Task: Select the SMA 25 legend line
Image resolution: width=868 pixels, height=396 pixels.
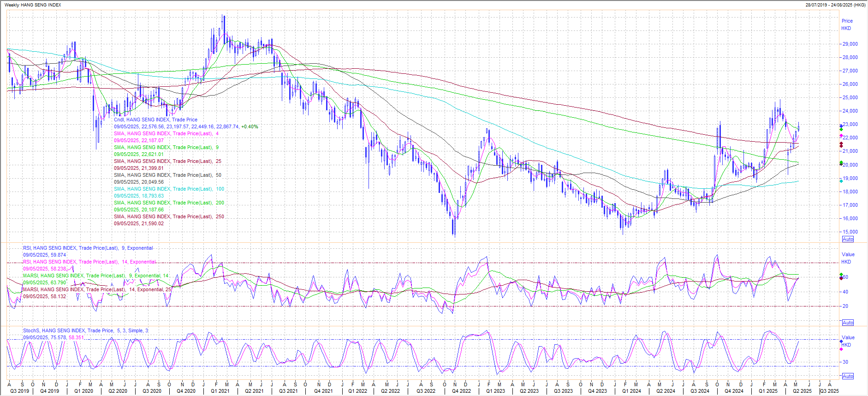Action: coord(168,161)
